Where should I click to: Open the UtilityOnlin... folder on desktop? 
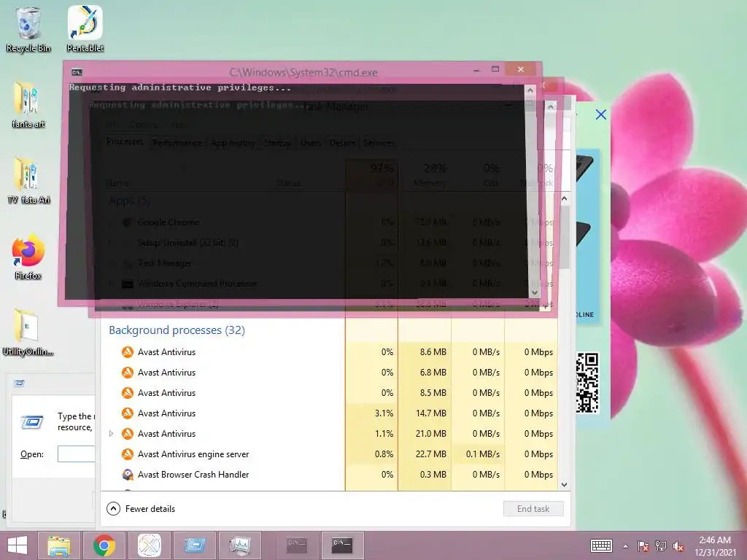click(x=28, y=332)
